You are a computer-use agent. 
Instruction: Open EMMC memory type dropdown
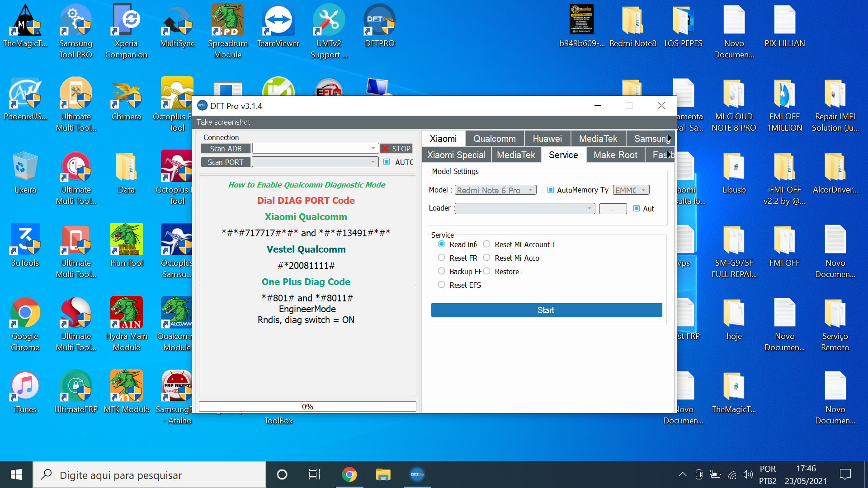[x=631, y=190]
